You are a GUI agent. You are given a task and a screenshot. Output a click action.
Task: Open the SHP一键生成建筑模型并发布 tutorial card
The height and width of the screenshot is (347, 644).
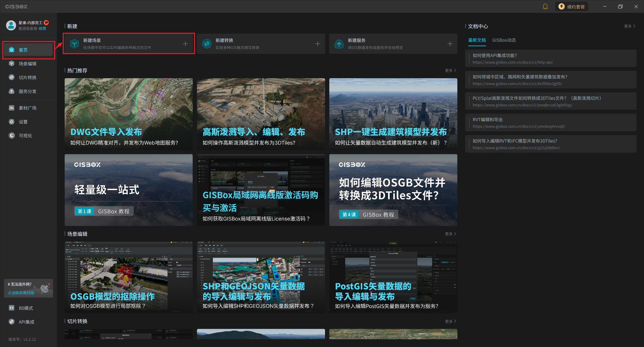tap(393, 114)
